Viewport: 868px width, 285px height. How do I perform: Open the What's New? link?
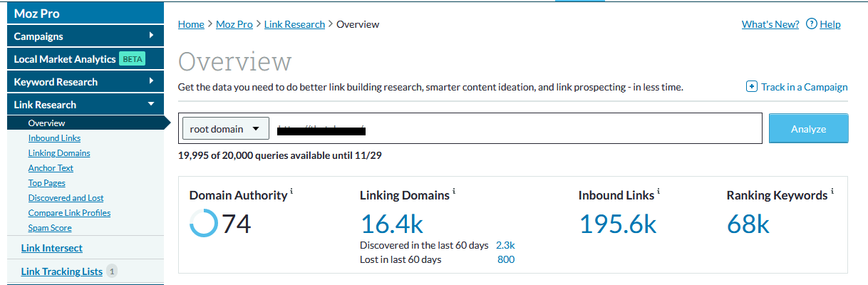770,24
